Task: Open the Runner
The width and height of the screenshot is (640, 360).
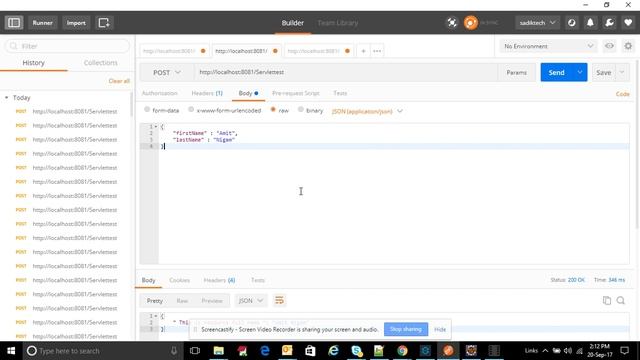Action: click(42, 22)
